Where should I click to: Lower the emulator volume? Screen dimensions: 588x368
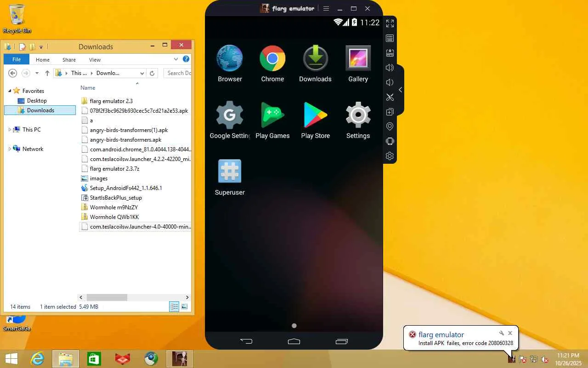(390, 82)
